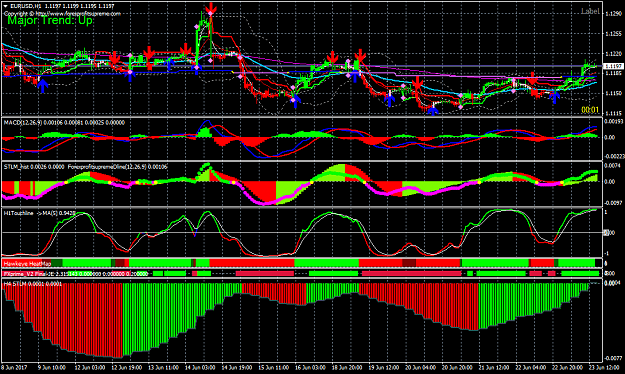Click the '8 Jun 2017' date label
The image size is (625, 374).
click(14, 367)
